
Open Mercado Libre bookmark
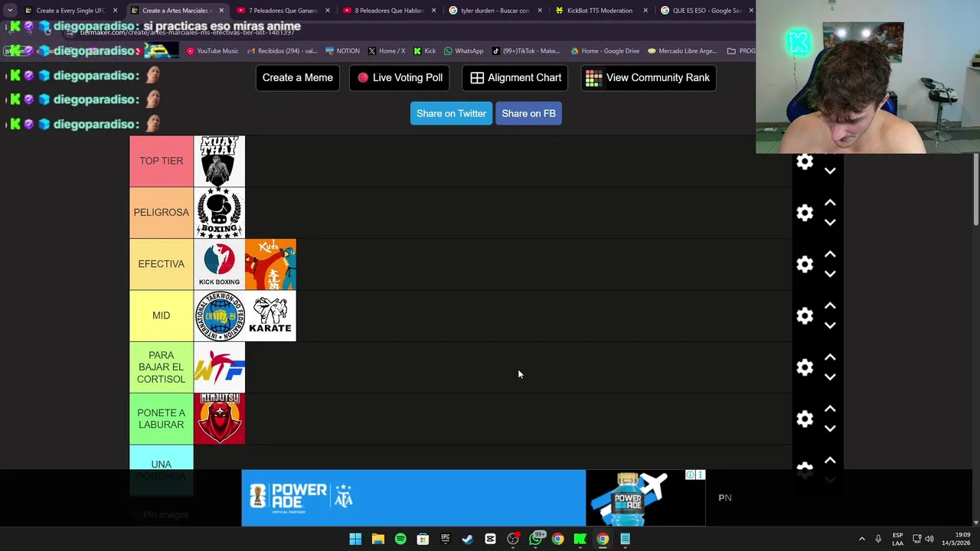pyautogui.click(x=682, y=51)
